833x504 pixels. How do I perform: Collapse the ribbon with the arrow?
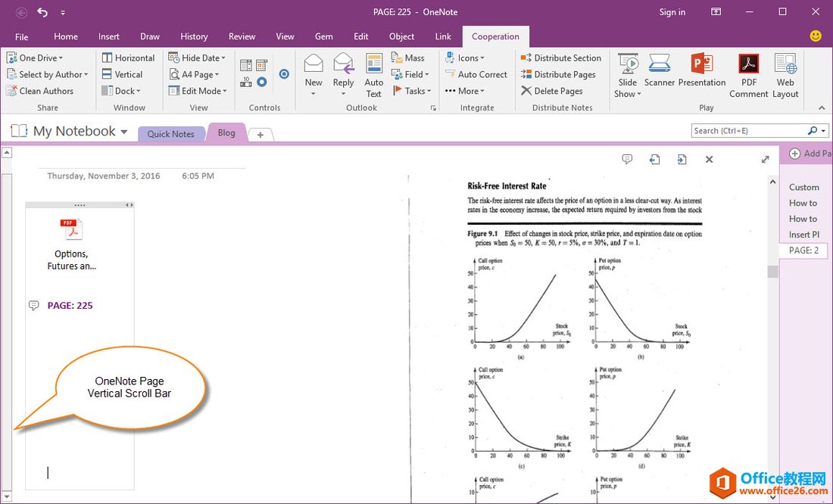tap(822, 108)
